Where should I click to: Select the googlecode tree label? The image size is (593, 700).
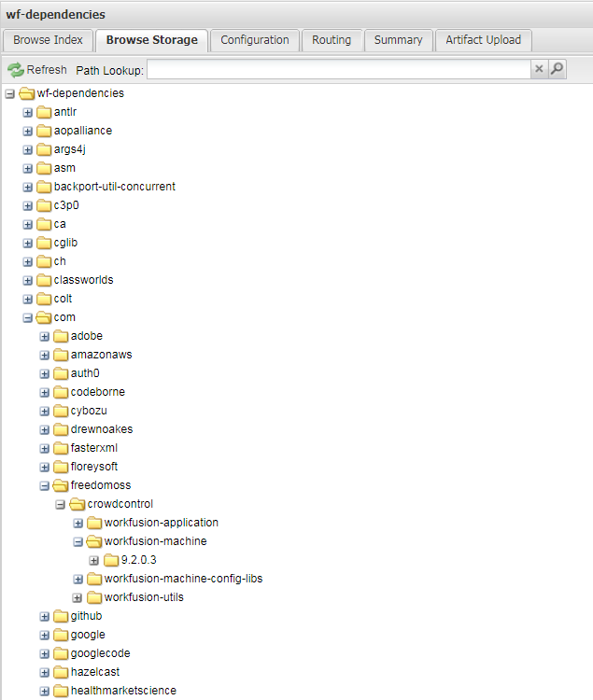click(x=101, y=653)
